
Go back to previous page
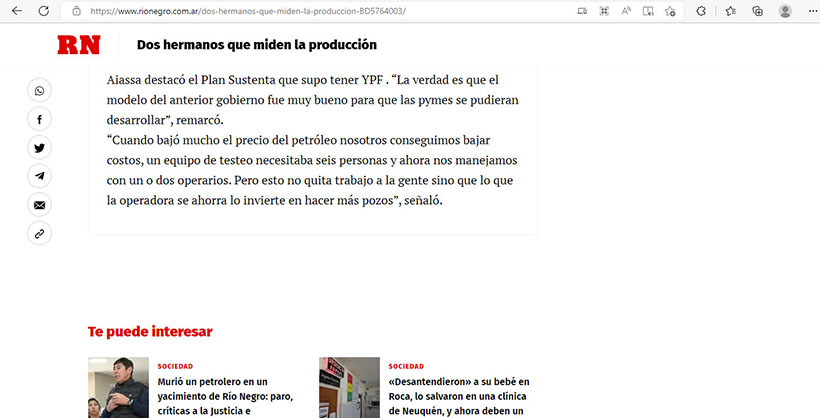[x=17, y=11]
